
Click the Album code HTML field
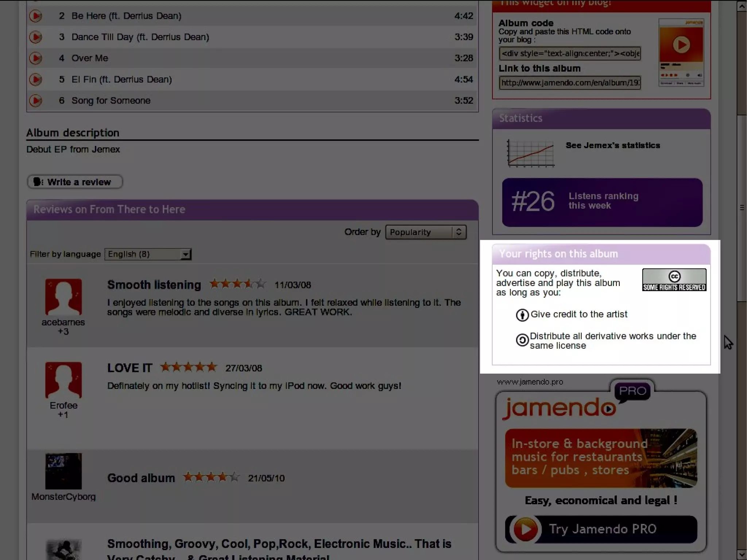569,54
